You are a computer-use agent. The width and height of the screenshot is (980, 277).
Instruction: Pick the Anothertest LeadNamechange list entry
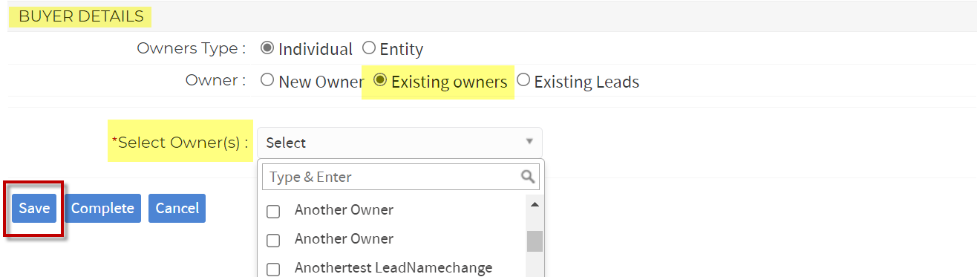click(x=393, y=267)
